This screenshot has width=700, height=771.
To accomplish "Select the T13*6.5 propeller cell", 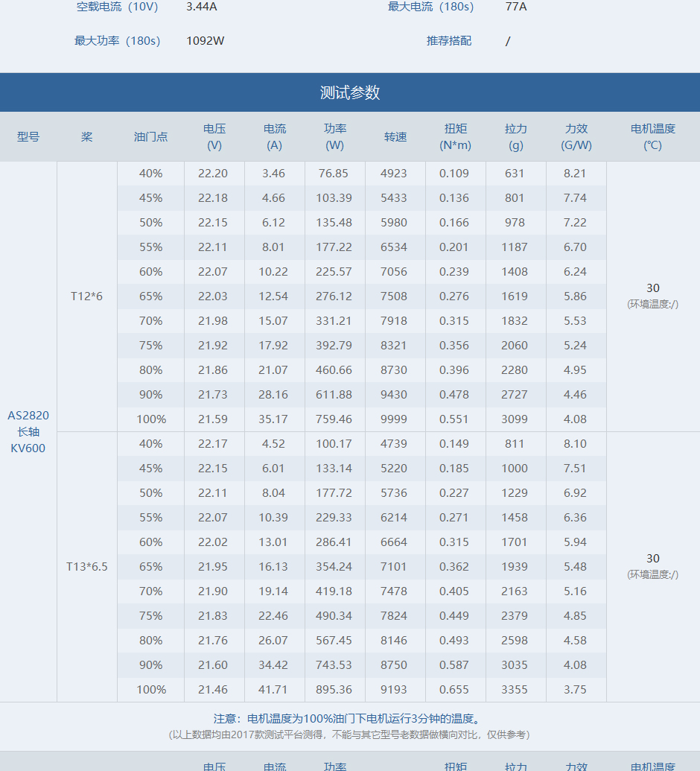I will click(87, 567).
